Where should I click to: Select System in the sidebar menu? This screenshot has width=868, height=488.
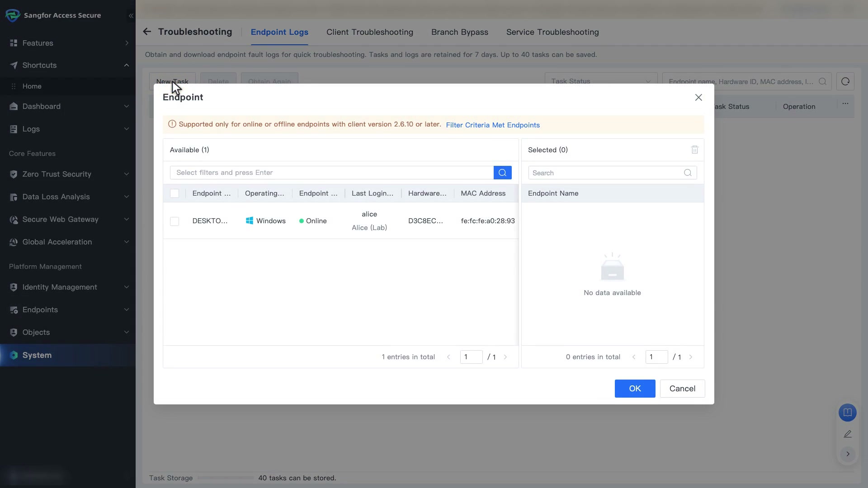tap(68, 355)
